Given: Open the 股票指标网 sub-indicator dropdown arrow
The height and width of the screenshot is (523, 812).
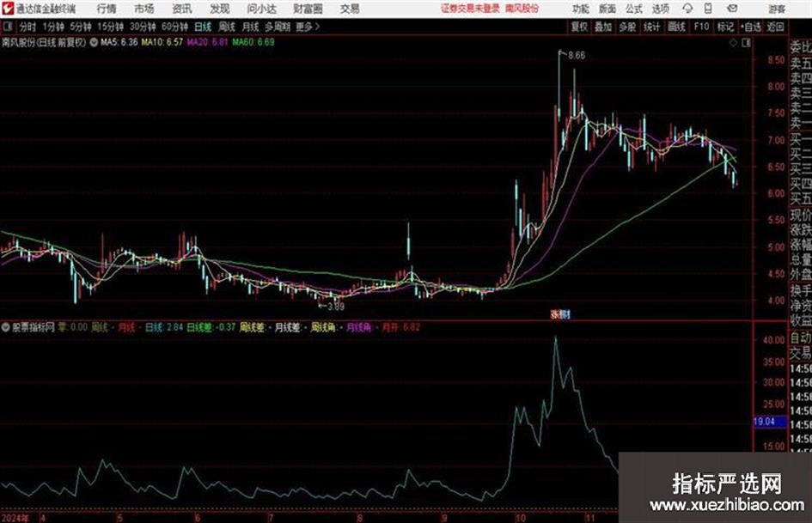Looking at the screenshot, I should pyautogui.click(x=6, y=327).
